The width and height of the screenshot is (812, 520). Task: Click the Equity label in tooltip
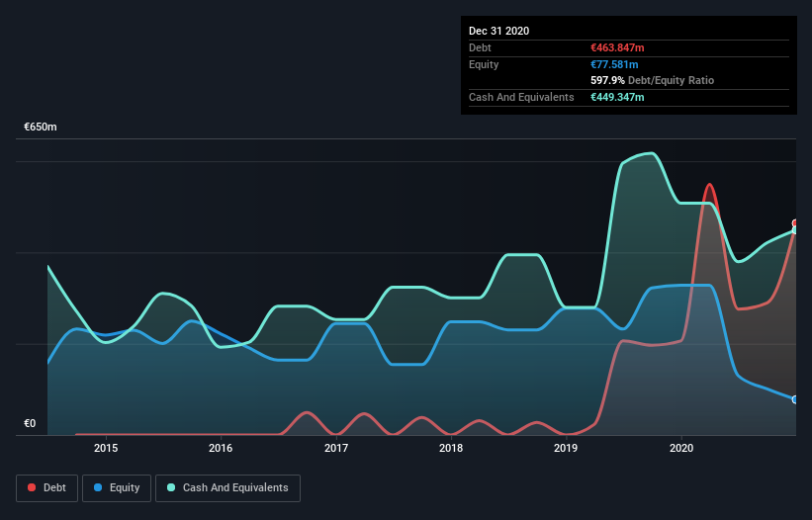(x=484, y=64)
